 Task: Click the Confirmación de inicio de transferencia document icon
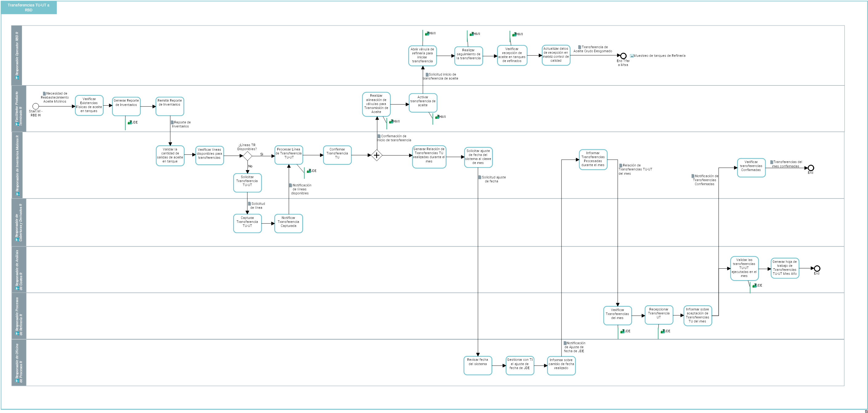click(379, 136)
